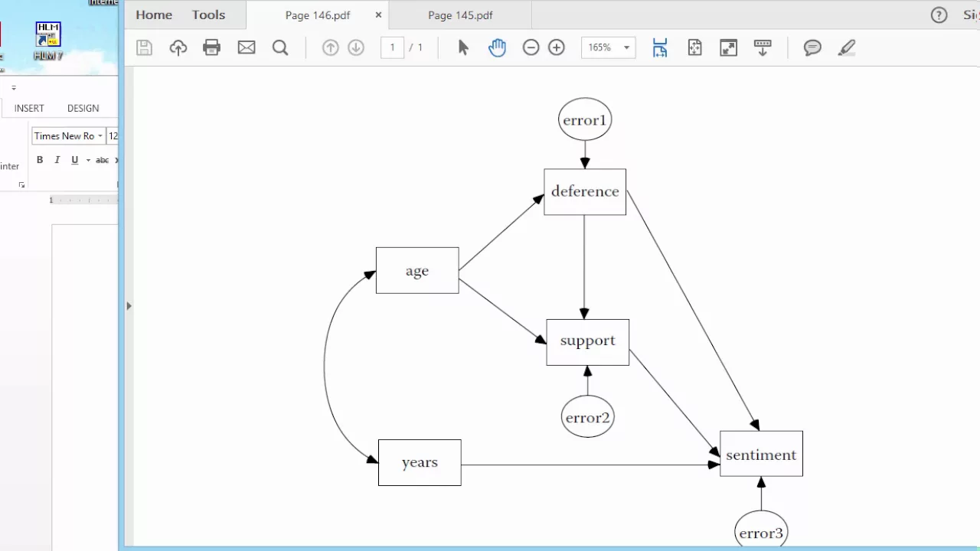
Task: Open HLM 7 desktop shortcut
Action: click(48, 41)
